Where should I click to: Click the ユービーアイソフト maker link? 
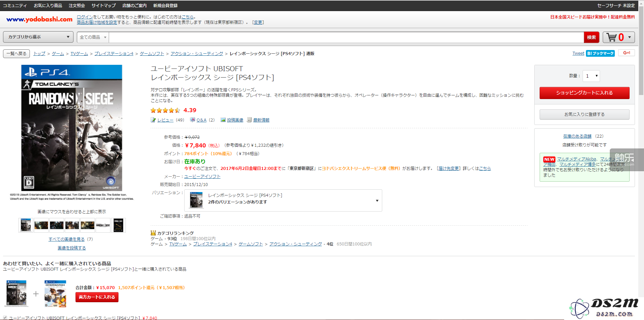[202, 176]
